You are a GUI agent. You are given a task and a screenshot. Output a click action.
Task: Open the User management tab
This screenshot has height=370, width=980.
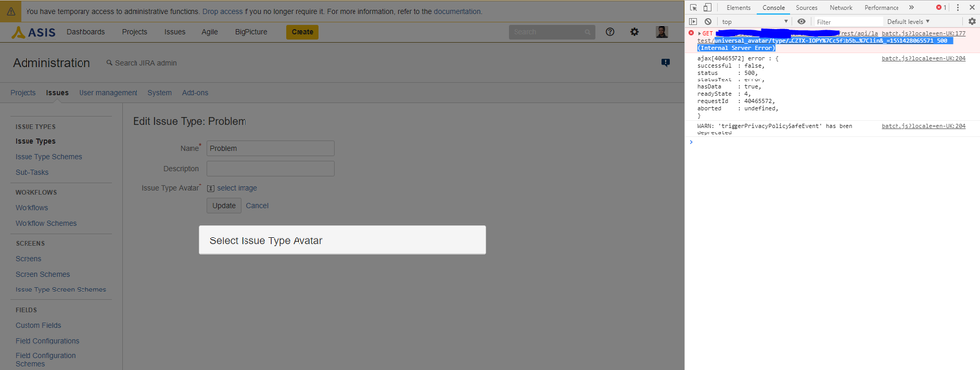[x=108, y=93]
